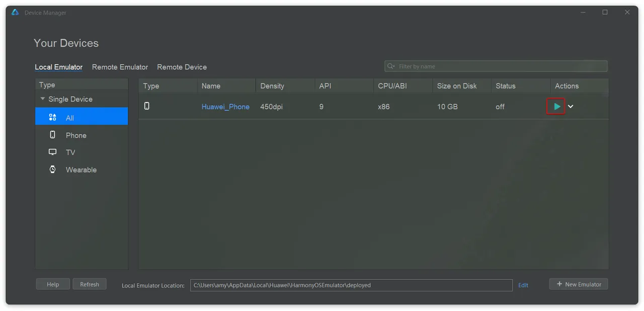
Task: Click the 10 GB size cell
Action: (x=447, y=107)
